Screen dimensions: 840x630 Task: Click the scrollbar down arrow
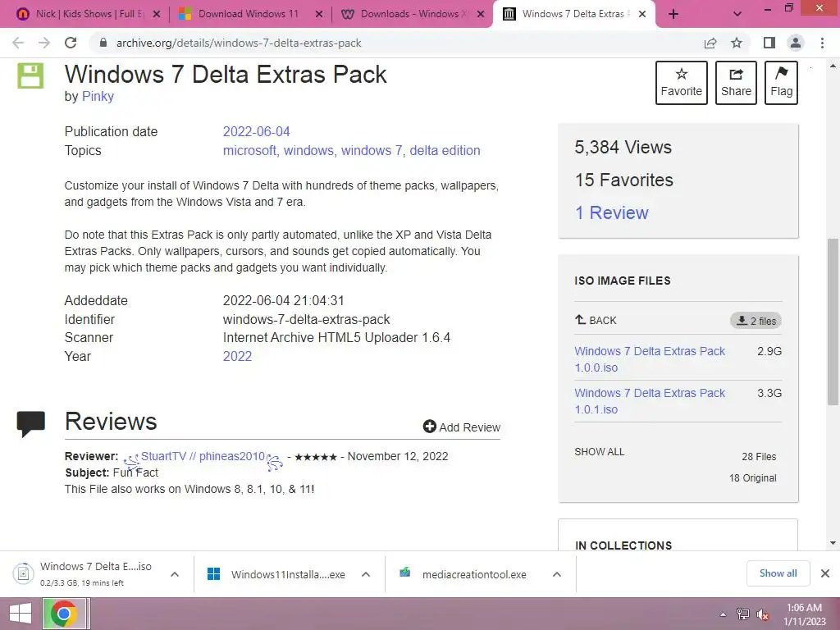(833, 543)
